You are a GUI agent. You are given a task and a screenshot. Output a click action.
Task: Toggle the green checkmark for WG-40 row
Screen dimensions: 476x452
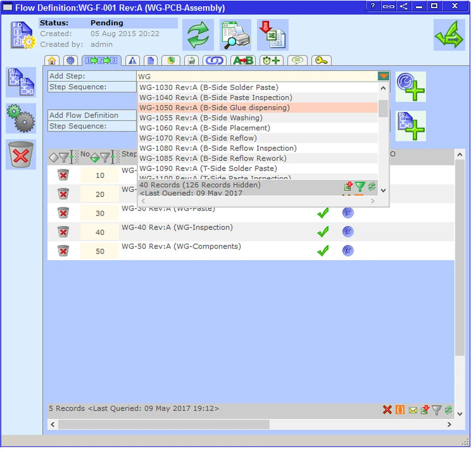(x=323, y=232)
